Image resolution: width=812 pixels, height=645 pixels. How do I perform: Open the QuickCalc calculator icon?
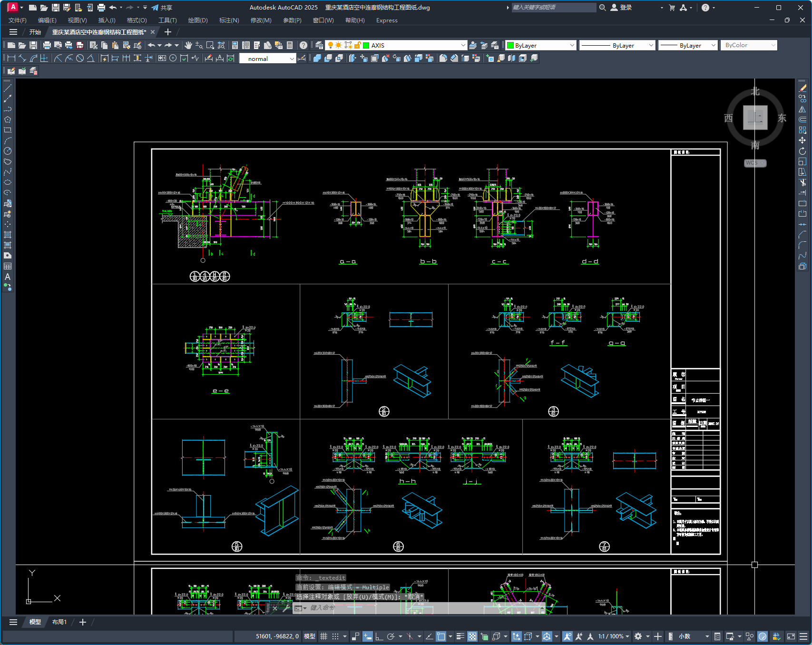pos(290,45)
